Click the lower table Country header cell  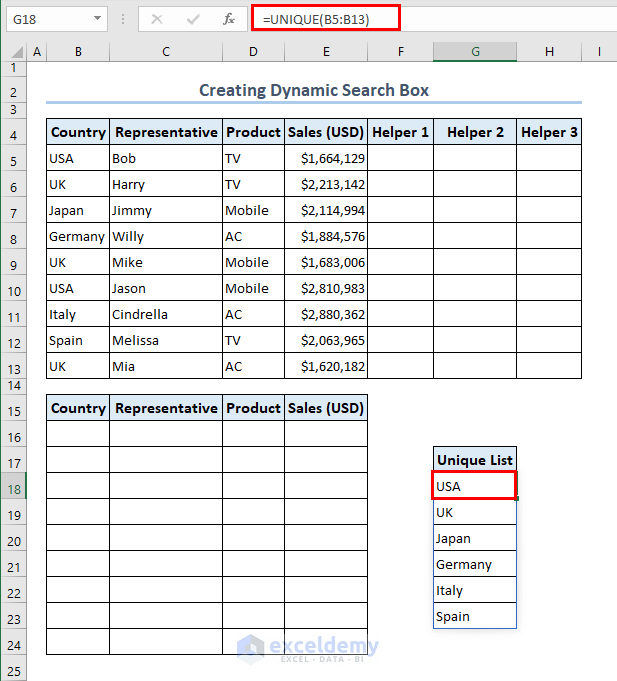pos(78,408)
